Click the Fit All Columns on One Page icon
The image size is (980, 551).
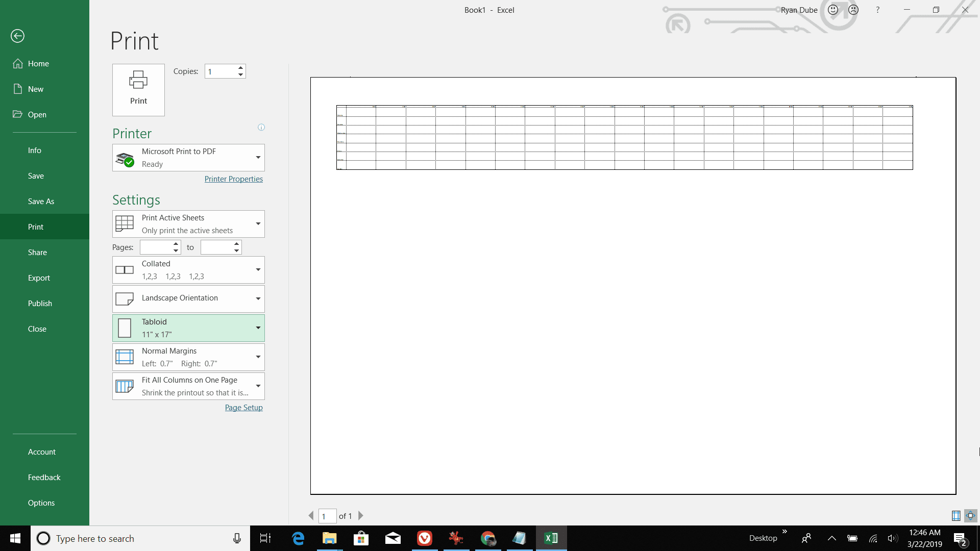124,386
